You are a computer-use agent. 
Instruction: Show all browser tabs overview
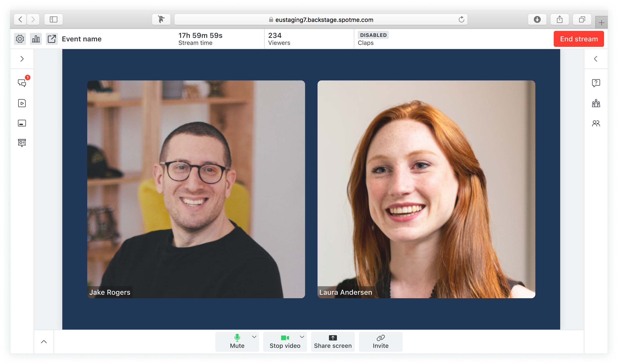[582, 19]
